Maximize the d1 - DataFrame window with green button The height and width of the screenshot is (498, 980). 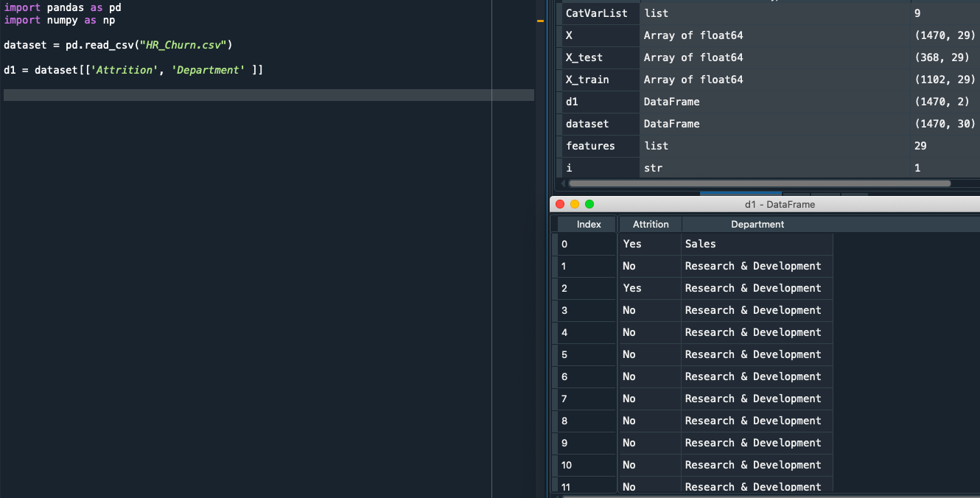pyautogui.click(x=589, y=204)
